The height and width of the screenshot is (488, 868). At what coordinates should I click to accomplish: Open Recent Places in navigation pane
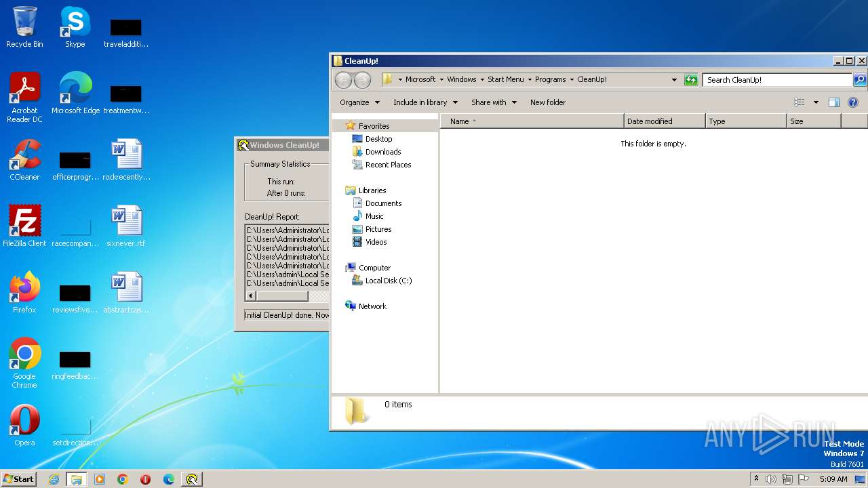click(388, 165)
